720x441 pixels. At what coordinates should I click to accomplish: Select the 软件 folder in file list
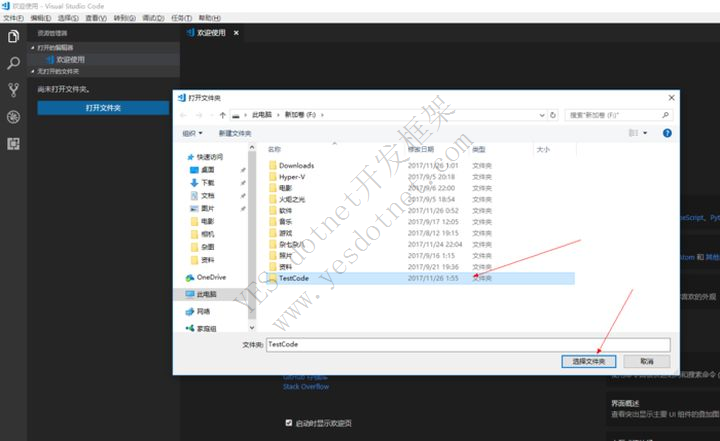click(281, 210)
